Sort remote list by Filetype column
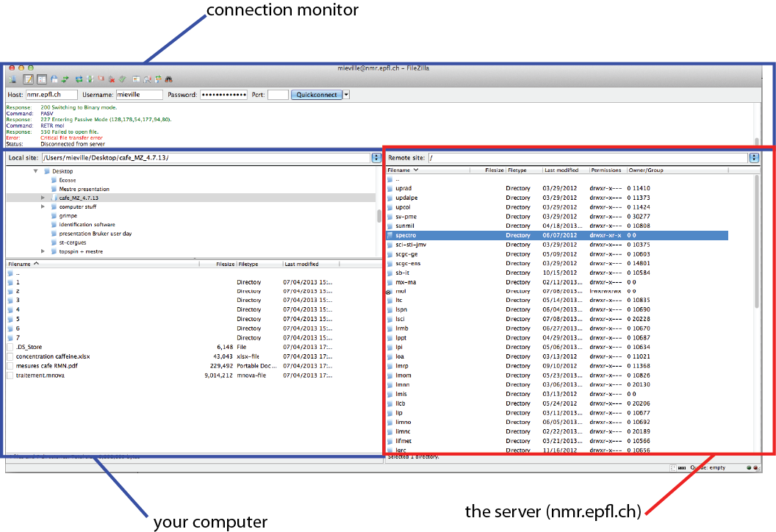This screenshot has width=776, height=532. pyautogui.click(x=524, y=170)
